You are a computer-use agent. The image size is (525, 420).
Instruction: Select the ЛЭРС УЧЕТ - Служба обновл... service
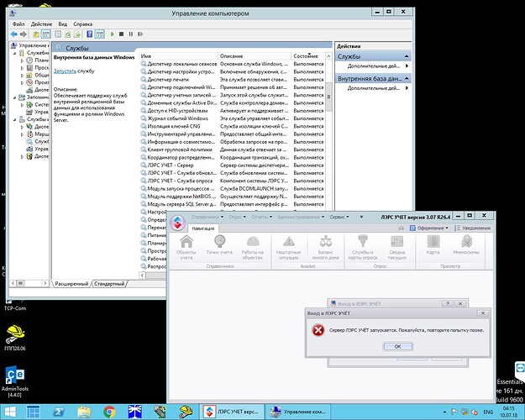click(232, 173)
